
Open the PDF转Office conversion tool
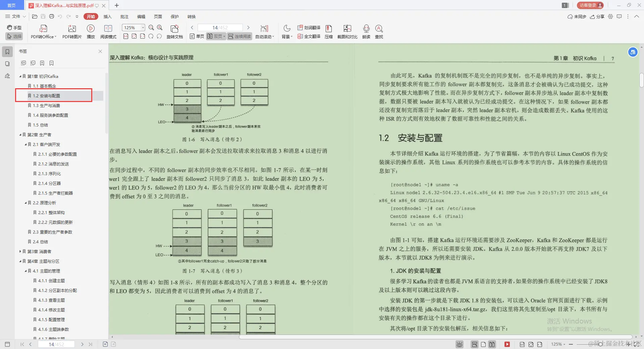tap(43, 32)
